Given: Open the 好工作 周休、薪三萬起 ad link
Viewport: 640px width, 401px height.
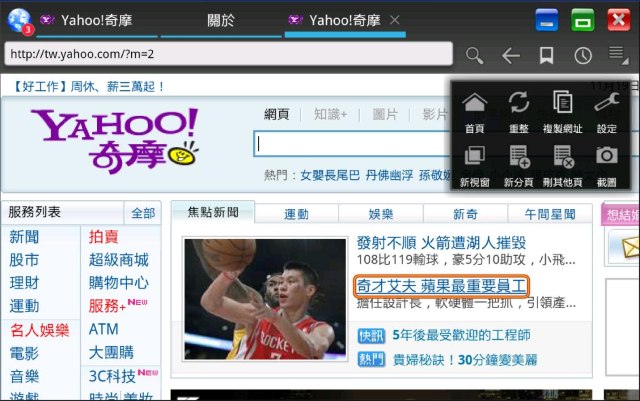Looking at the screenshot, I should 88,87.
